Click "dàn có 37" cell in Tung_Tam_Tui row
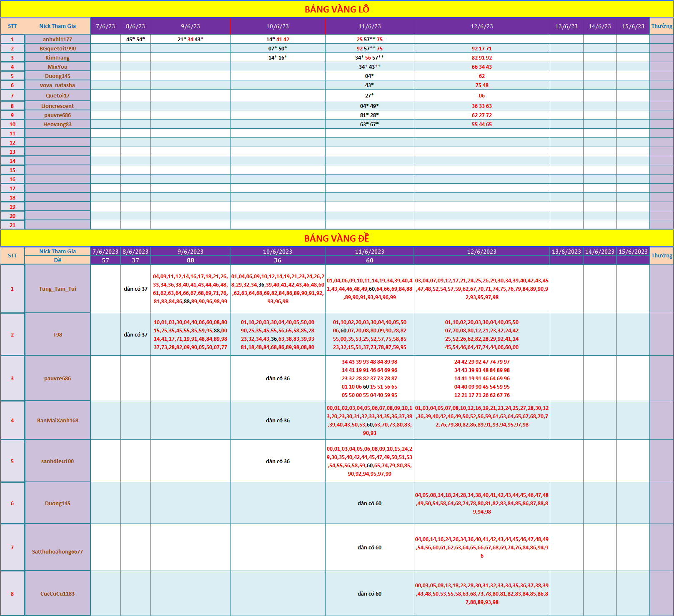Screen dimensions: 674x616 [135, 289]
